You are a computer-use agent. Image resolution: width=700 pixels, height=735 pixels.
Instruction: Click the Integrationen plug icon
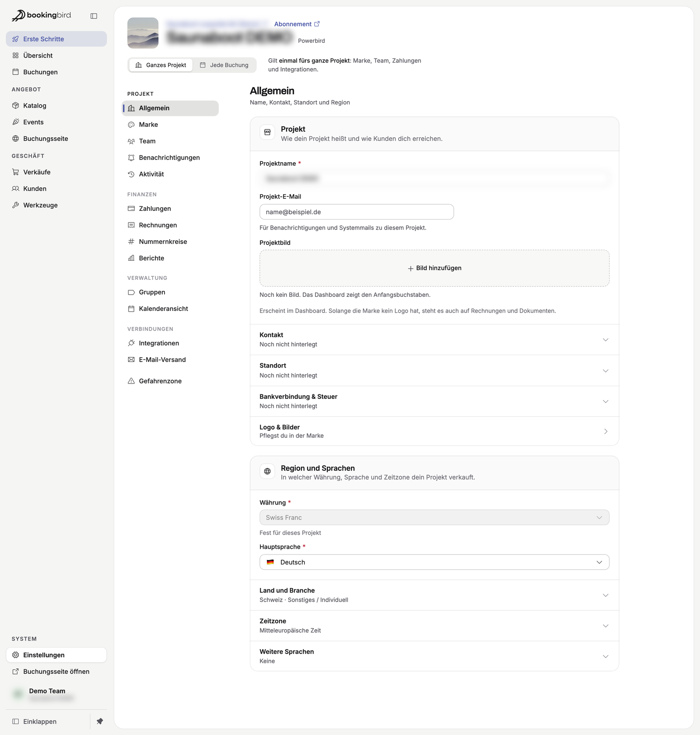pos(131,343)
